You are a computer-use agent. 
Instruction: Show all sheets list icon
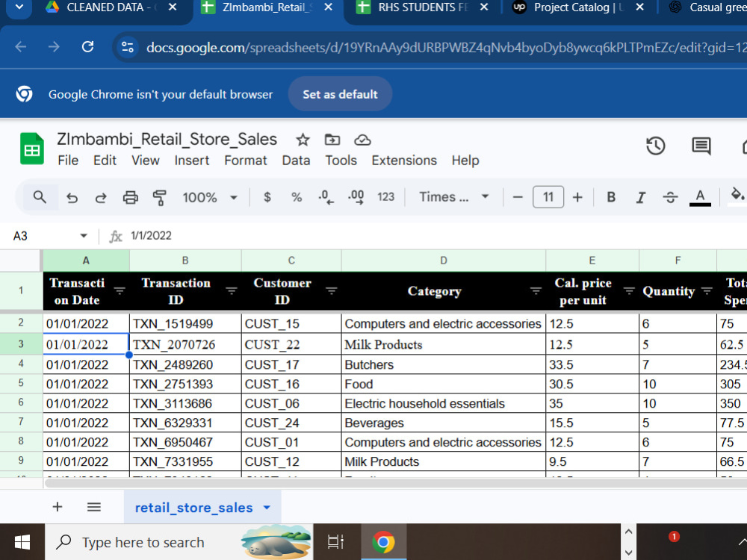coord(94,507)
